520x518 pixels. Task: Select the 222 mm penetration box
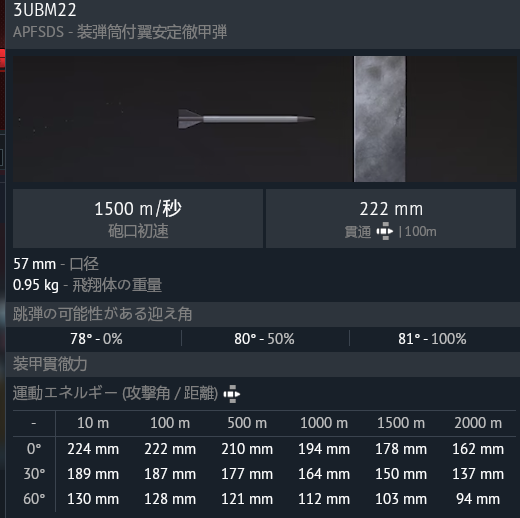[x=391, y=218]
